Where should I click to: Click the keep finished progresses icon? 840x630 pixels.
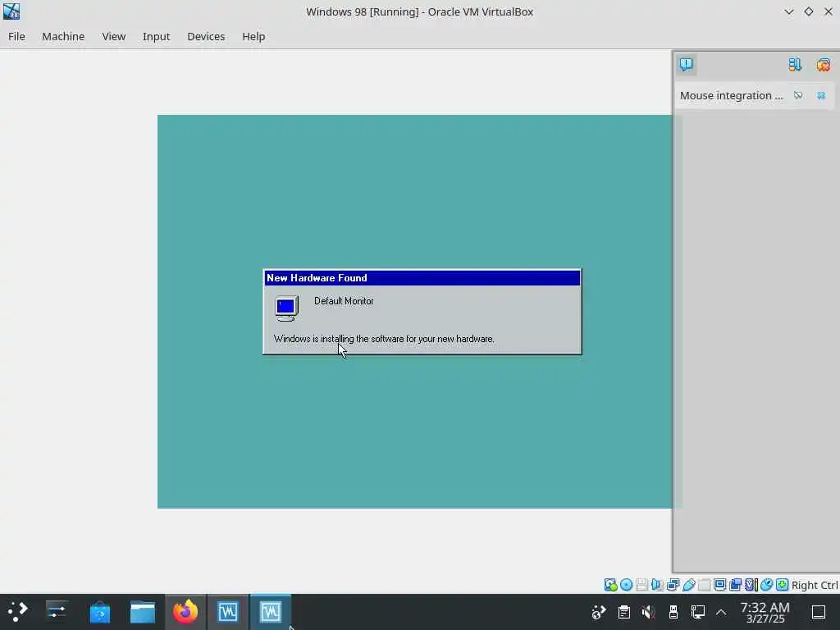click(x=795, y=64)
